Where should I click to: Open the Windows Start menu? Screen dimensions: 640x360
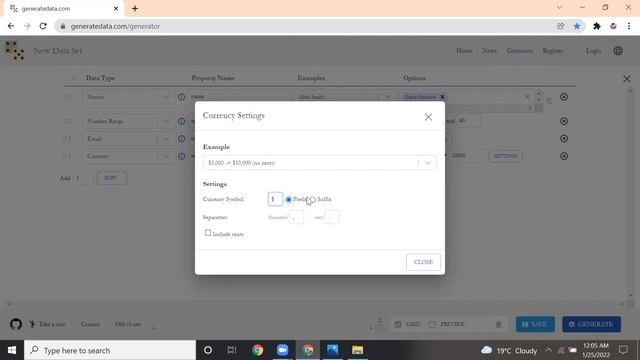tap(12, 350)
